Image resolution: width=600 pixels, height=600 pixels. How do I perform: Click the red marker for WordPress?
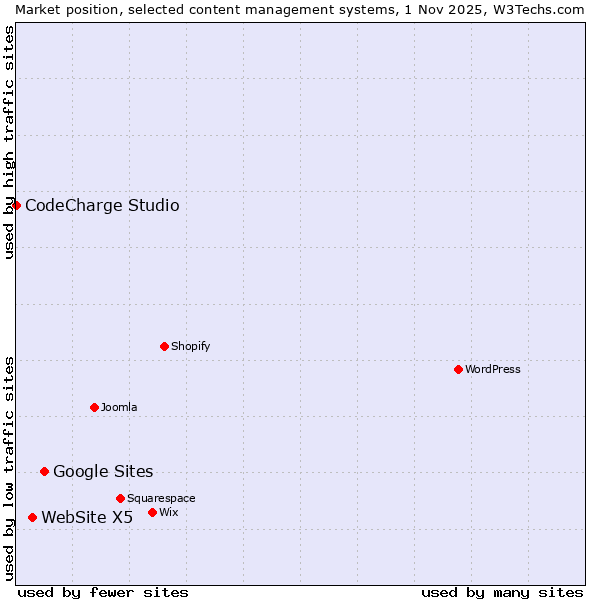click(x=458, y=369)
